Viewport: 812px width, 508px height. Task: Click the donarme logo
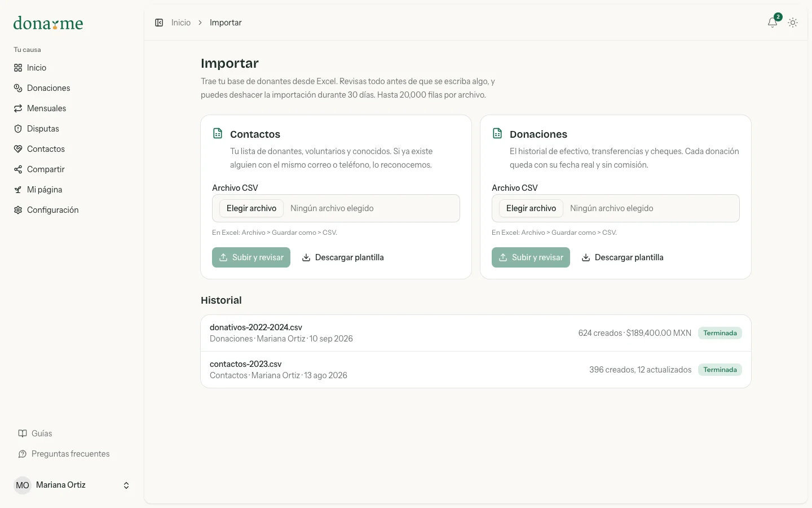(x=48, y=23)
